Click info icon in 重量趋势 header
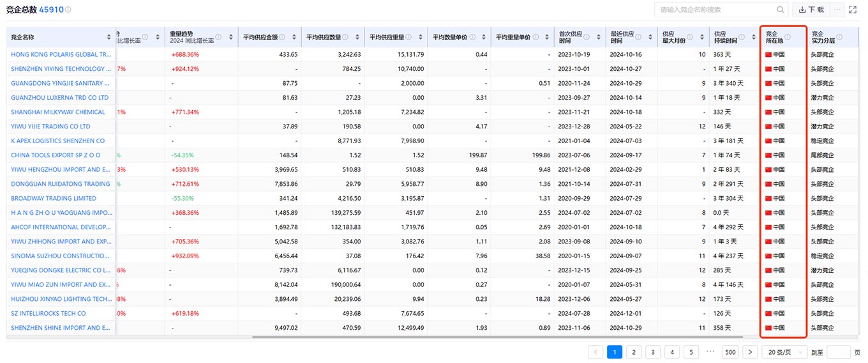 (x=218, y=37)
